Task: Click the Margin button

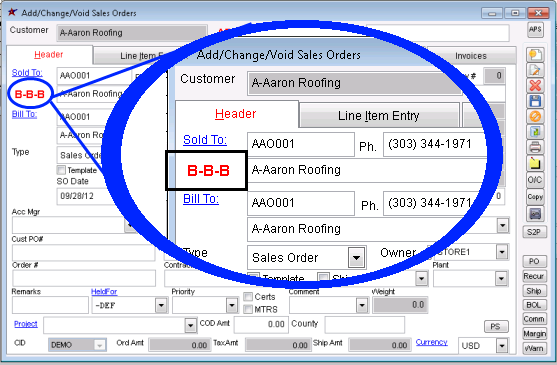Action: (x=534, y=333)
